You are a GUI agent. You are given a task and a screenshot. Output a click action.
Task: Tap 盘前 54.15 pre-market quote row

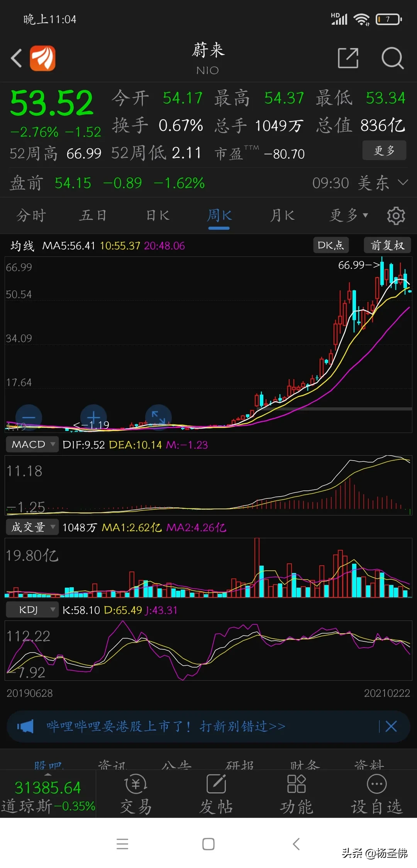(208, 183)
